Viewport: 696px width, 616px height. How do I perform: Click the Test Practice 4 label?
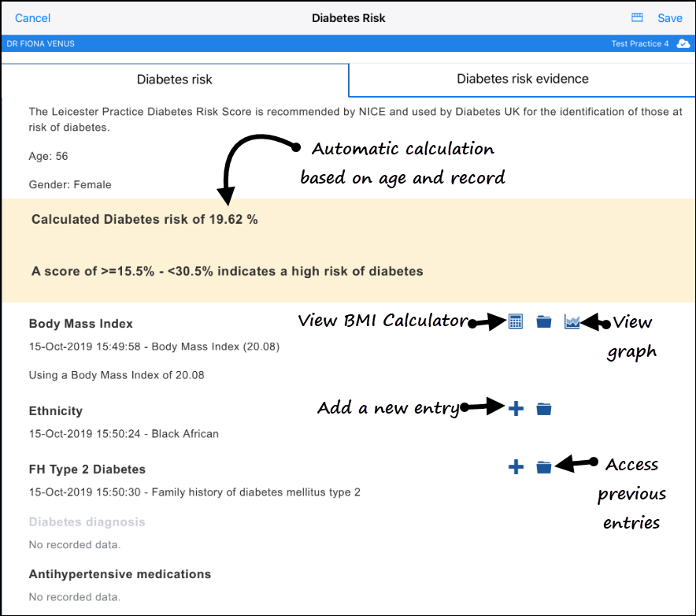(639, 44)
